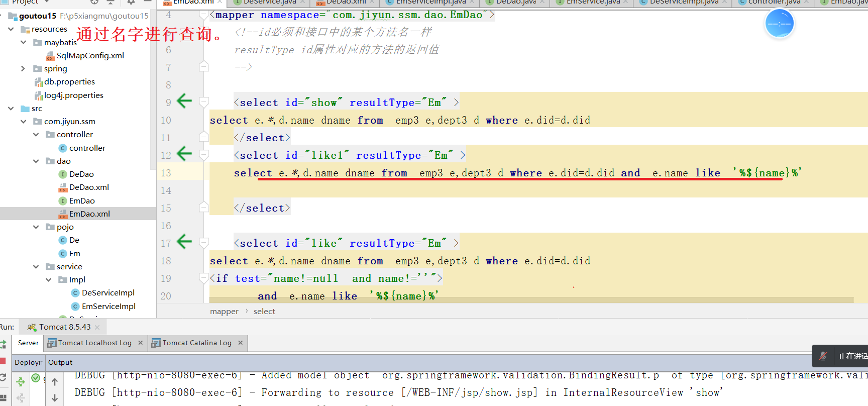Open the Tomcat Localhost Log tab
The image size is (868, 406).
(94, 343)
